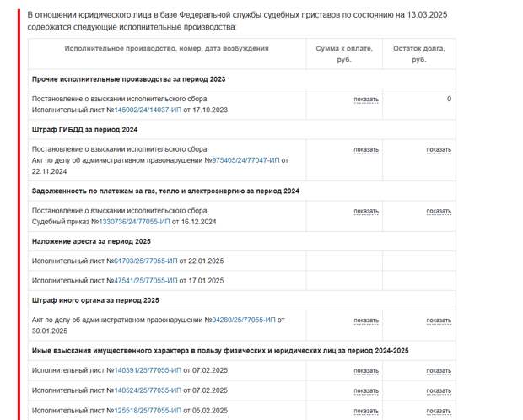Show payment sum for the 17.10.2023 writ
This screenshot has width=523, height=420.
(x=366, y=100)
